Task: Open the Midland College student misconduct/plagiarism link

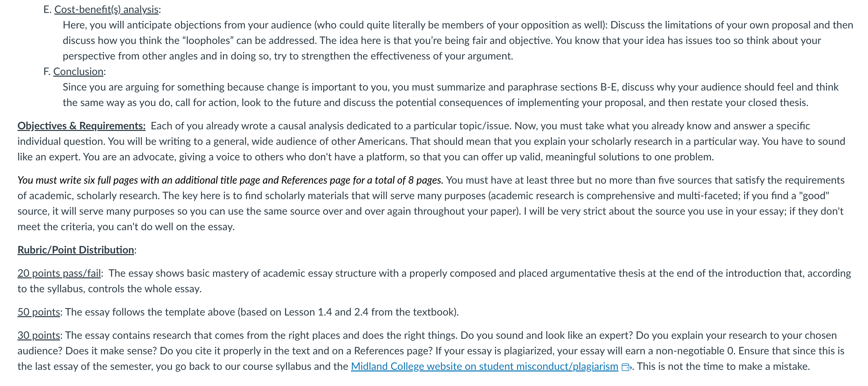Action: (x=484, y=367)
